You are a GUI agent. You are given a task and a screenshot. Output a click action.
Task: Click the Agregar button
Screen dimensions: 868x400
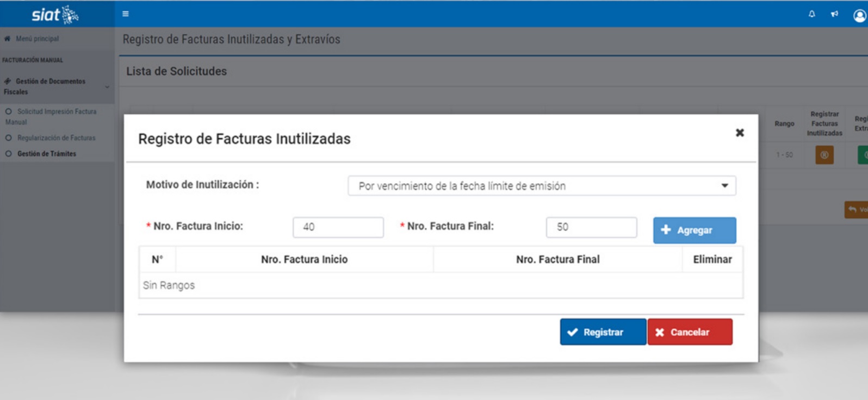(x=694, y=230)
